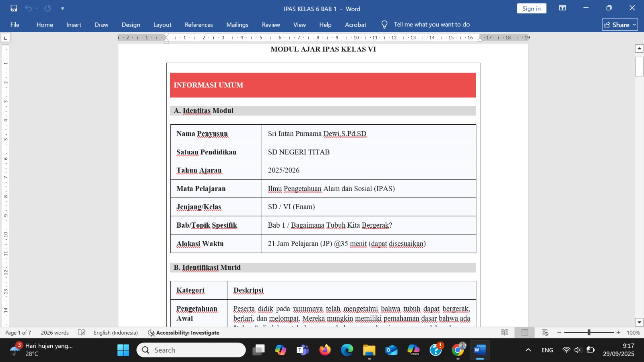This screenshot has width=644, height=362.
Task: Open the Layout ribbon tab
Action: pos(162,25)
